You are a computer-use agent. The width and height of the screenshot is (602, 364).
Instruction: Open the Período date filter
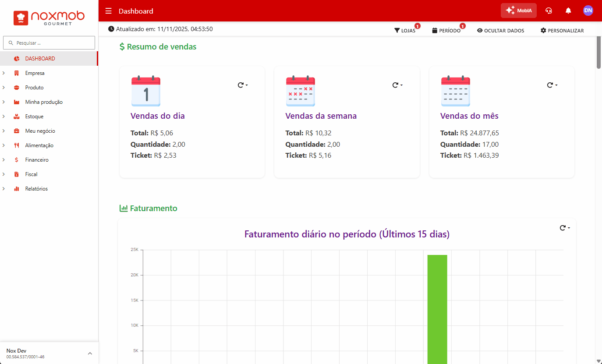tap(446, 31)
